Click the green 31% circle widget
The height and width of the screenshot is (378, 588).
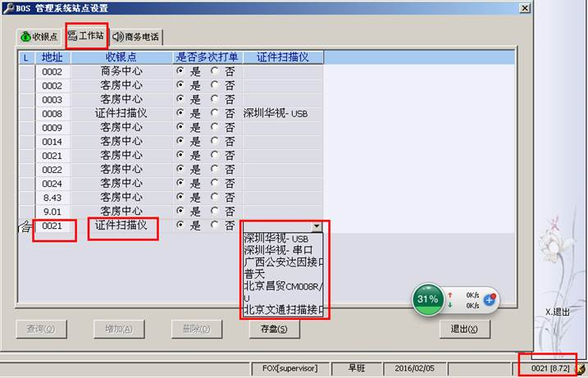(427, 299)
